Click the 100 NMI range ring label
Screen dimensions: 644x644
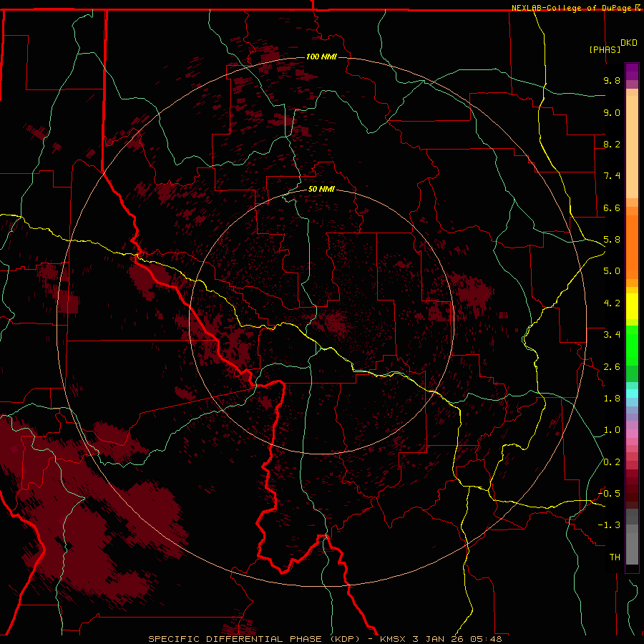(x=321, y=57)
